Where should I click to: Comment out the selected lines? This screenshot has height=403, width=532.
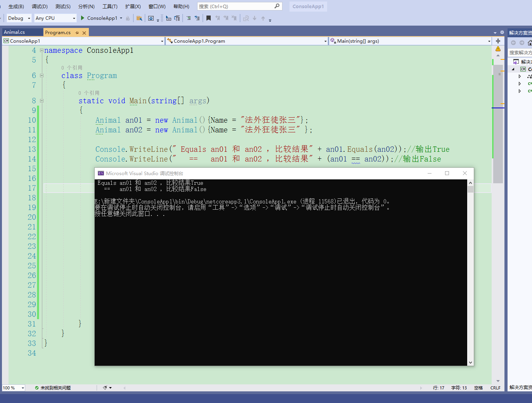coord(189,18)
